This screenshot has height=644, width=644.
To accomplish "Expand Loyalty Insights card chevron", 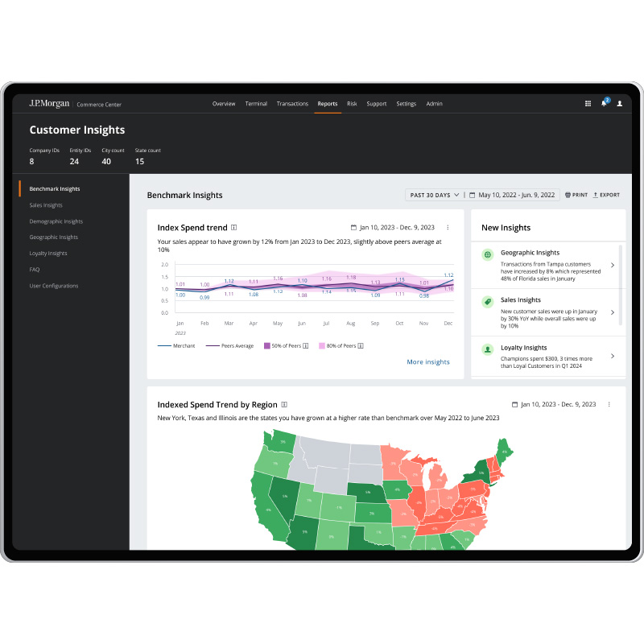I will pyautogui.click(x=612, y=356).
